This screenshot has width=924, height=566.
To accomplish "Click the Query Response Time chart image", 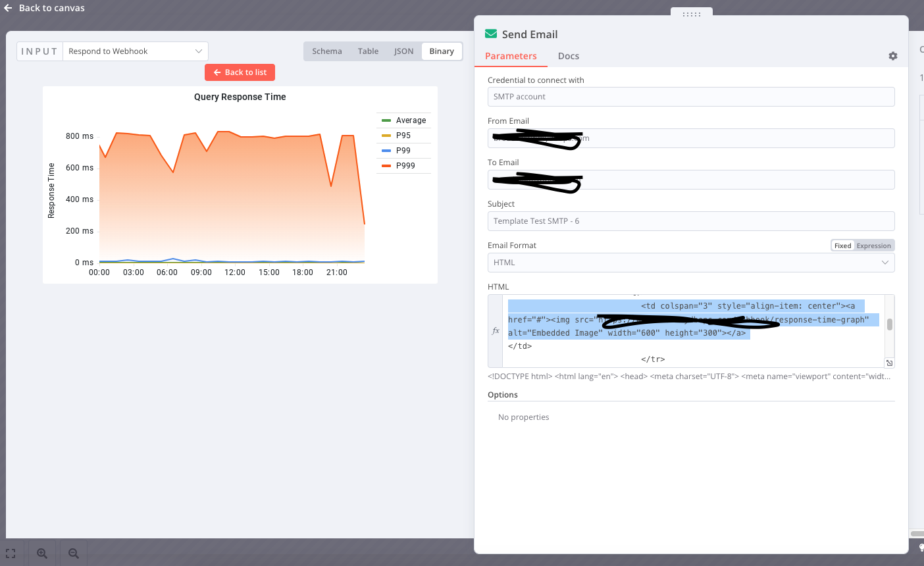I will pos(240,185).
